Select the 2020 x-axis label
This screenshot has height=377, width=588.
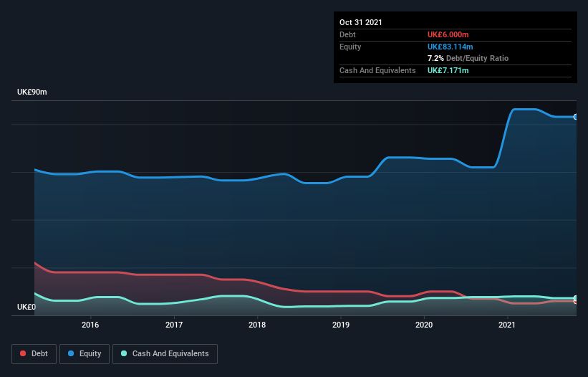tap(424, 325)
